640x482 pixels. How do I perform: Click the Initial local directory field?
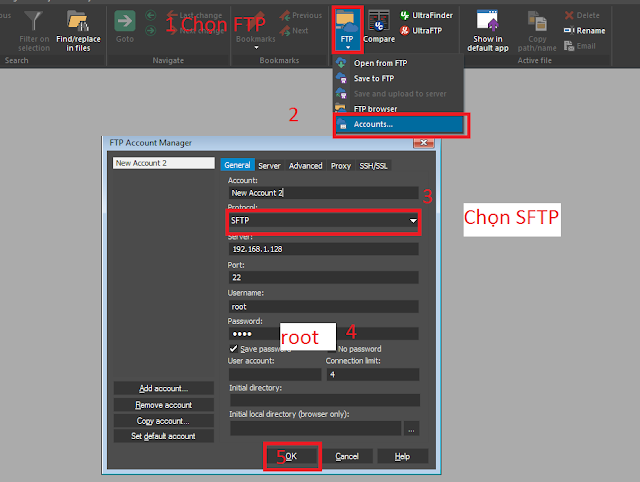coord(316,429)
